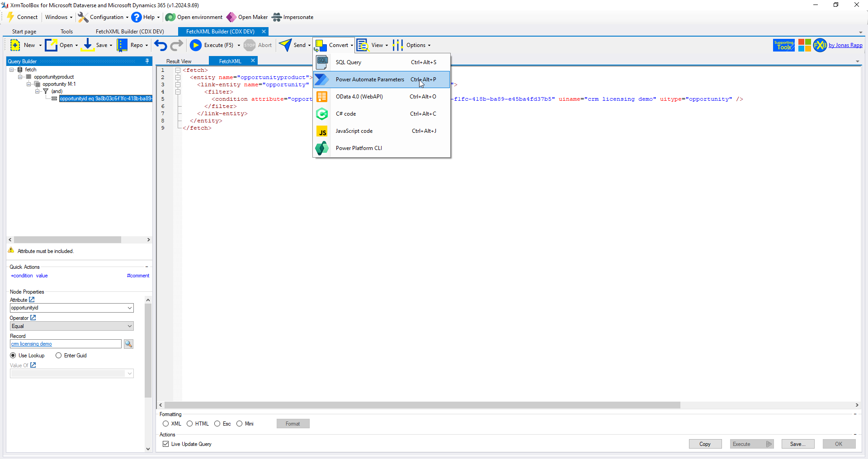Screen dimensions: 868x459
Task: Click the FXB logo icon
Action: coord(820,45)
